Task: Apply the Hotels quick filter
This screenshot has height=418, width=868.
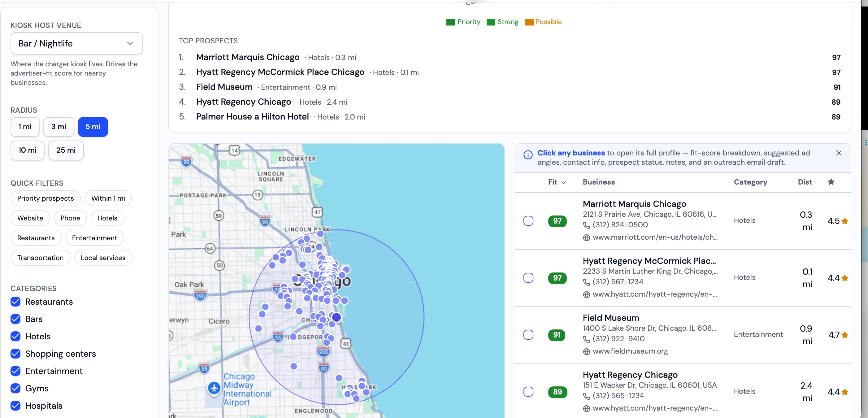Action: 107,218
